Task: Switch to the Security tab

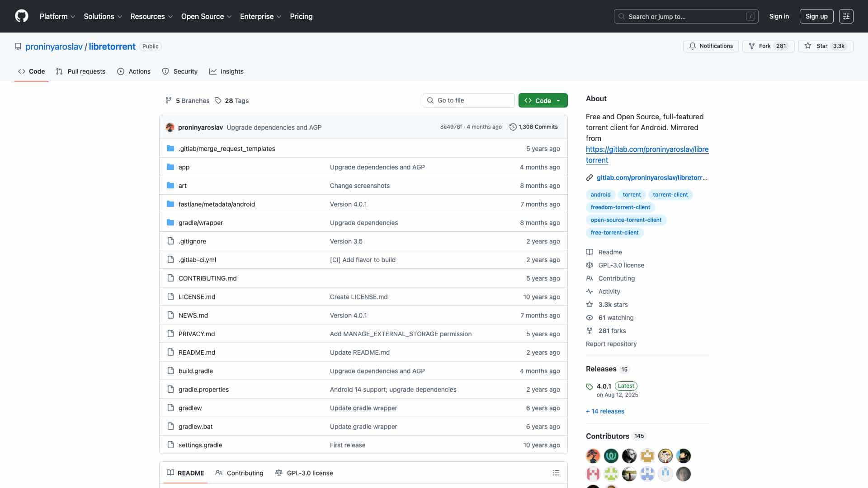Action: 180,71
